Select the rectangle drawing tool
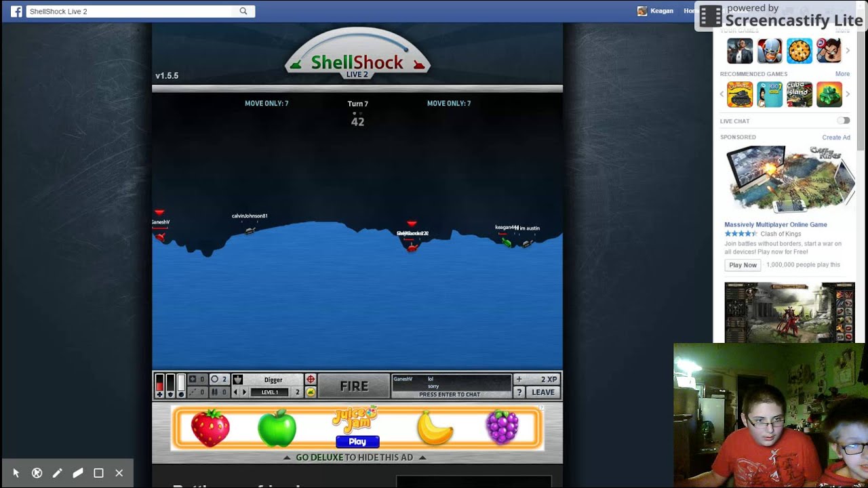 [x=98, y=473]
